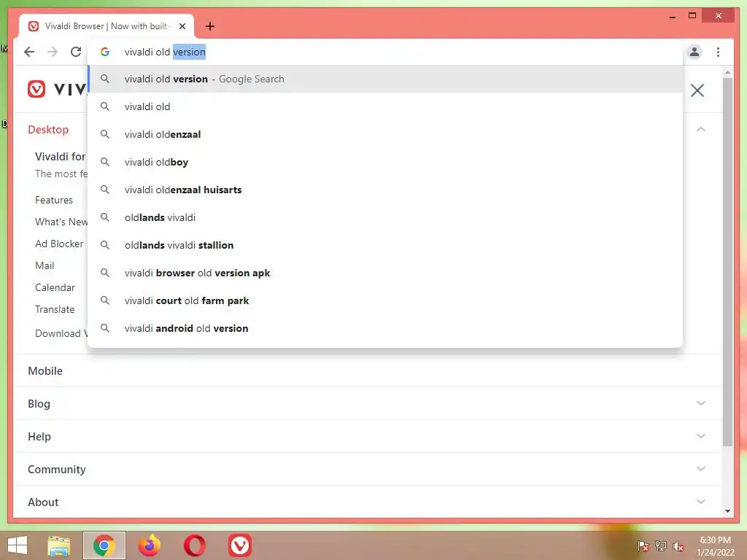Open the taskbar clock showing 6:30 PM

point(716,546)
